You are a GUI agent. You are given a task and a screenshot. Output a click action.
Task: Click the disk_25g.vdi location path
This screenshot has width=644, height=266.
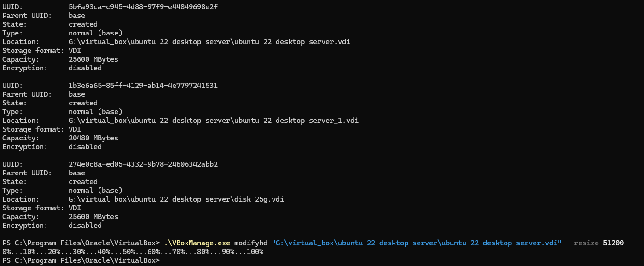179,199
